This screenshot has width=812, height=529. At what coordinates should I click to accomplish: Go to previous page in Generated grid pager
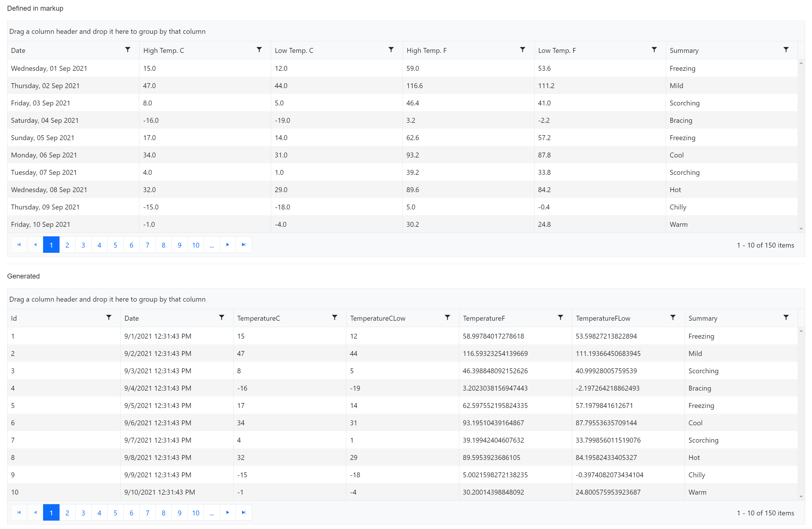coord(35,513)
